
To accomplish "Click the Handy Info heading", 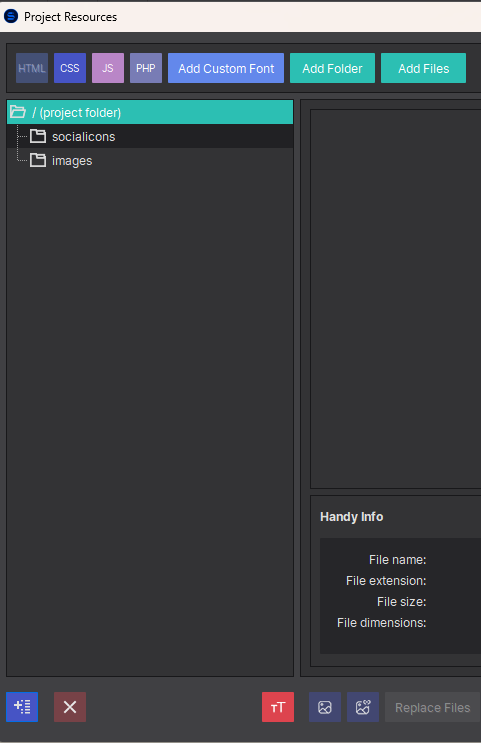I will pyautogui.click(x=352, y=516).
